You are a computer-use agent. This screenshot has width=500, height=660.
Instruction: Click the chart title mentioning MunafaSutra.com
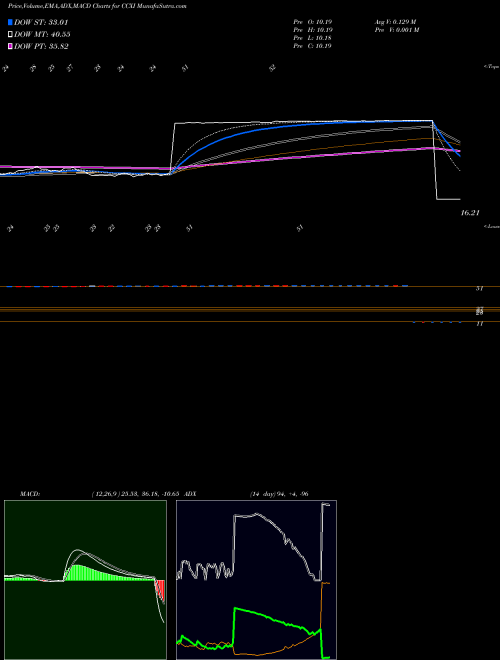tap(97, 6)
